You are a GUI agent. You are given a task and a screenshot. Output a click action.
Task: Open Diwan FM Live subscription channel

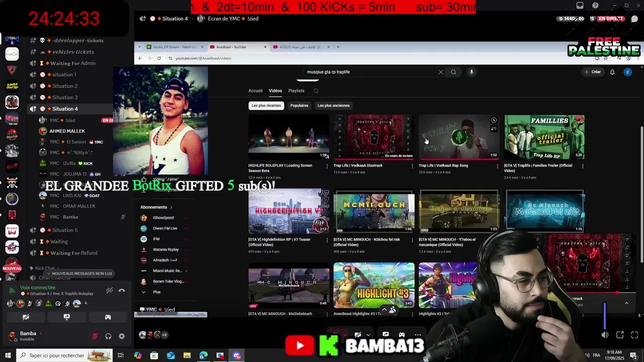[x=164, y=228]
